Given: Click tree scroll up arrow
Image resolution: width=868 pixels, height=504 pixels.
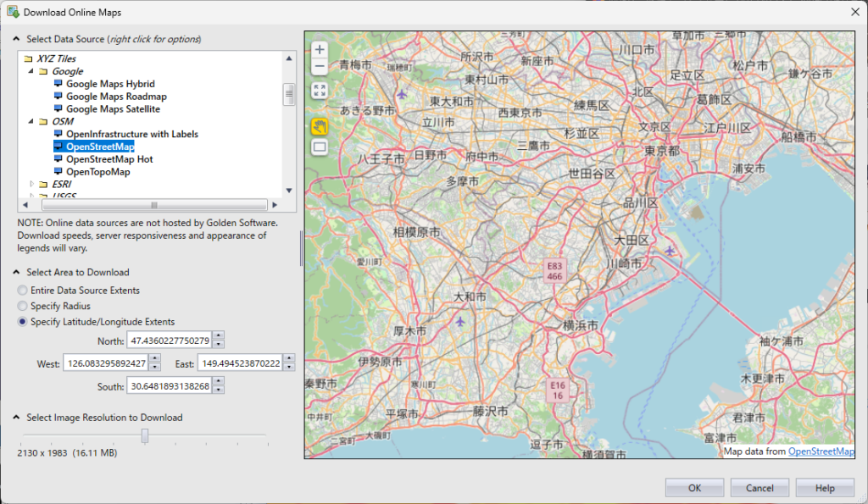Looking at the screenshot, I should pyautogui.click(x=289, y=58).
